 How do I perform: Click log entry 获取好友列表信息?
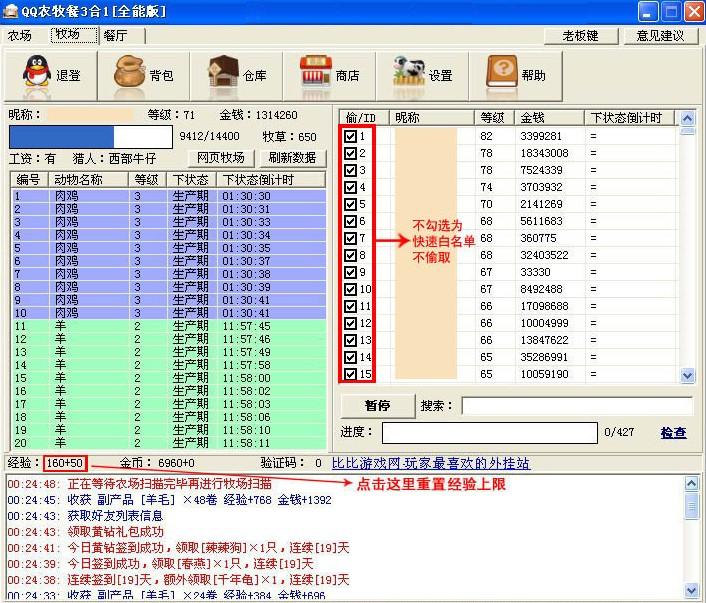point(115,516)
